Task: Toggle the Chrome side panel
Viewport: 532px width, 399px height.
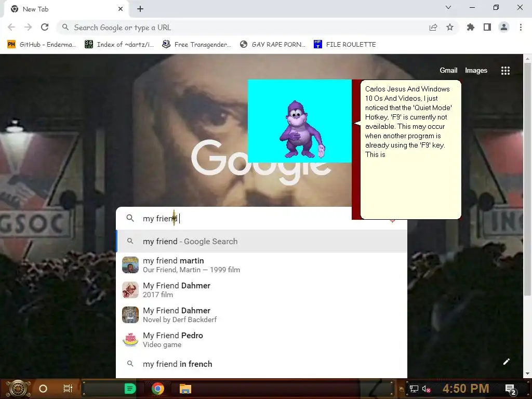Action: 487,27
